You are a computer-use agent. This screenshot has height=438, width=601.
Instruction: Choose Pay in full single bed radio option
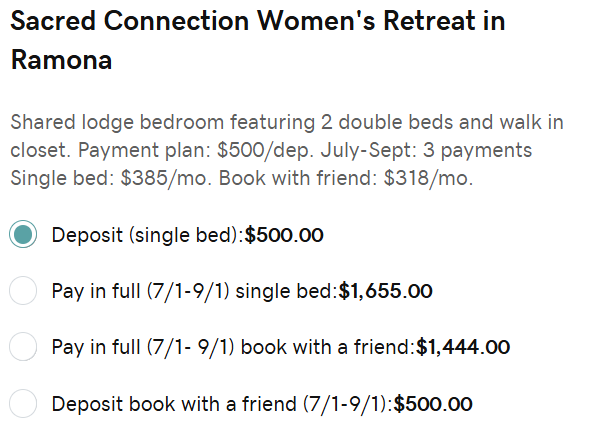[23, 290]
